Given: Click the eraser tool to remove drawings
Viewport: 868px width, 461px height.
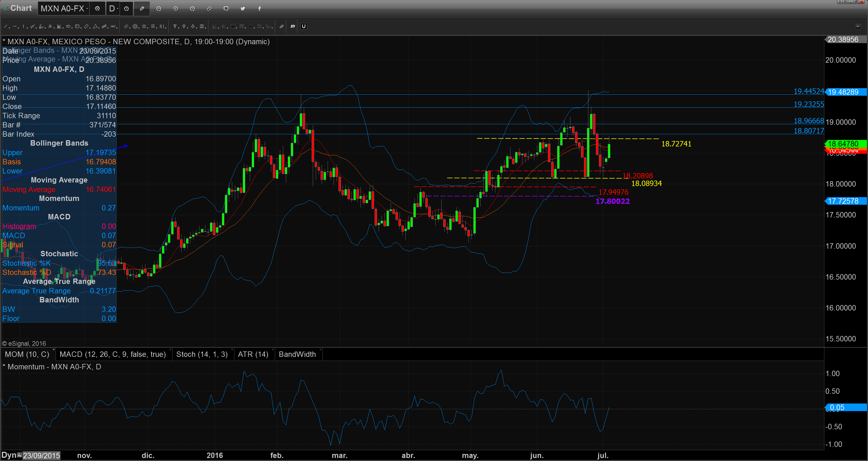Looking at the screenshot, I should click(282, 26).
